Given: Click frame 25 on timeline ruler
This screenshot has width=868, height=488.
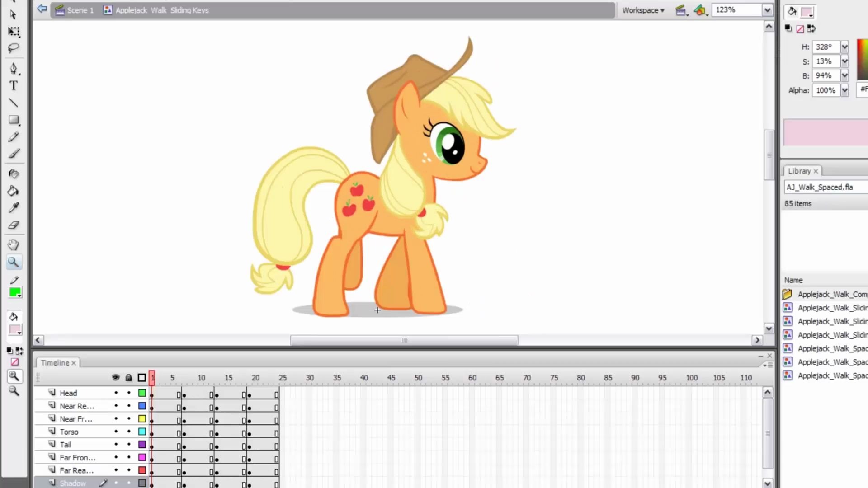Looking at the screenshot, I should point(283,378).
